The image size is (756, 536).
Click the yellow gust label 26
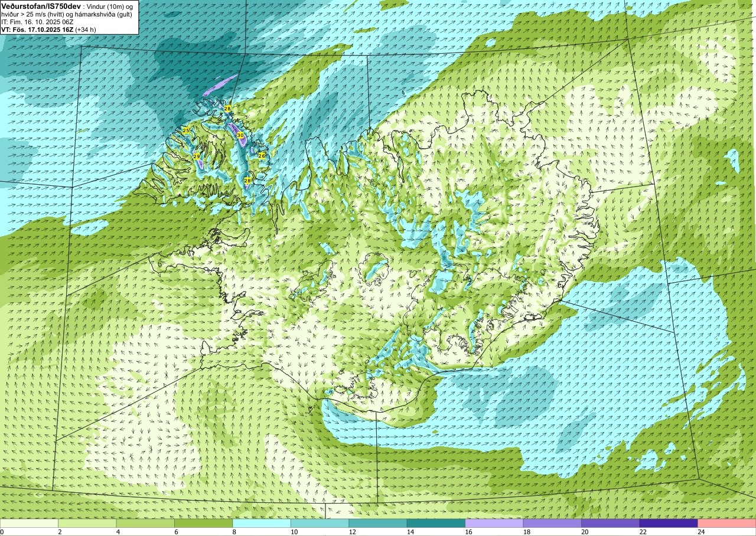[x=262, y=155]
